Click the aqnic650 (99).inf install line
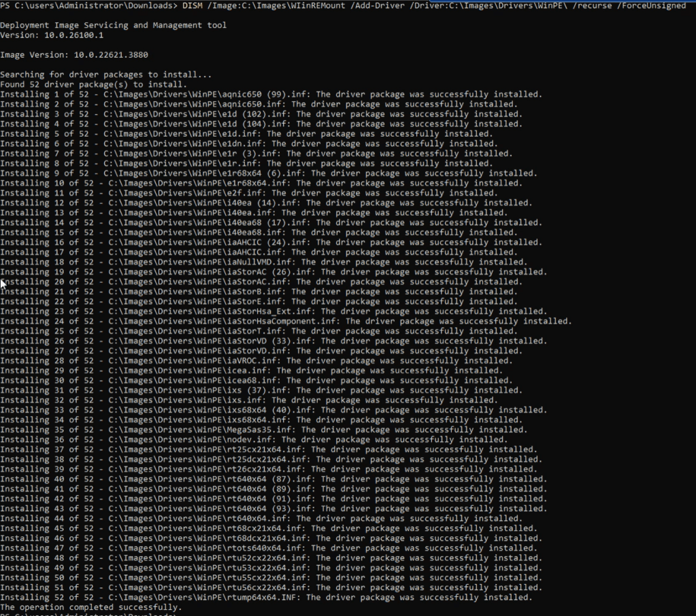 (271, 95)
